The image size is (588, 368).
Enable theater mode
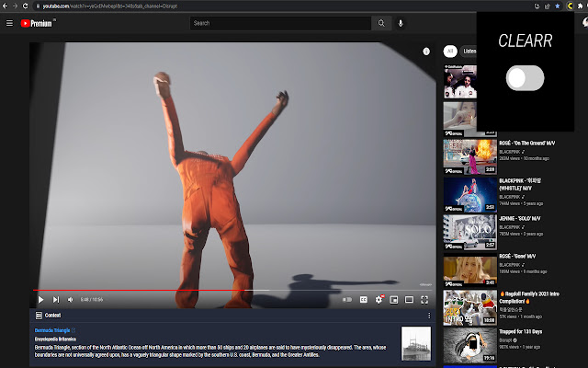click(x=409, y=299)
